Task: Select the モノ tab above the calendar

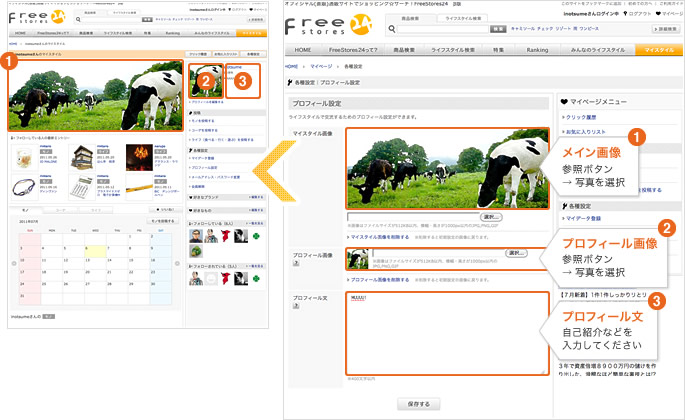Action: pos(25,210)
